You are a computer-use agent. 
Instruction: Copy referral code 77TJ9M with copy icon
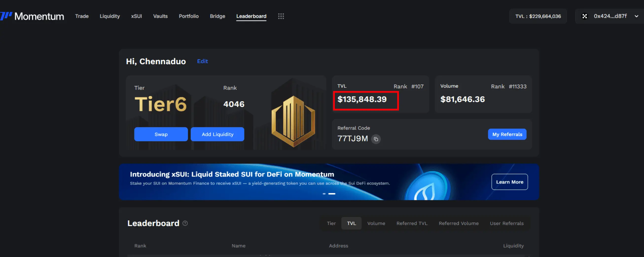coord(376,139)
